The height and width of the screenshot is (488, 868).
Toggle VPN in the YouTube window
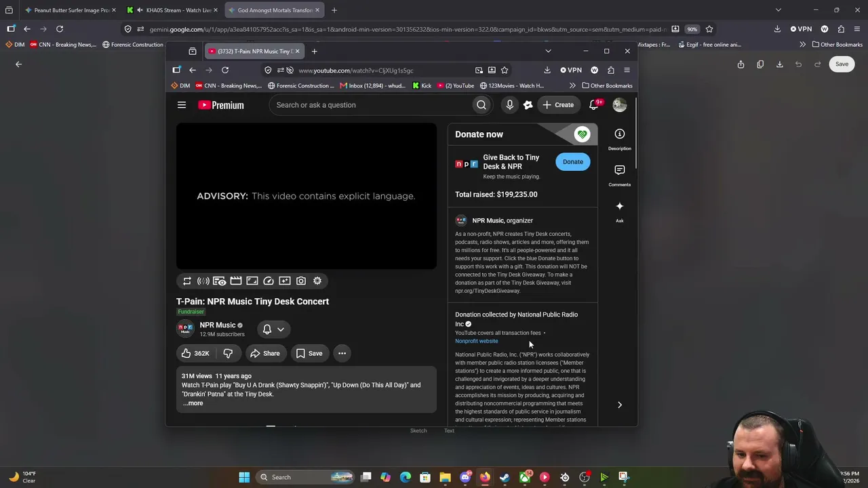click(571, 70)
